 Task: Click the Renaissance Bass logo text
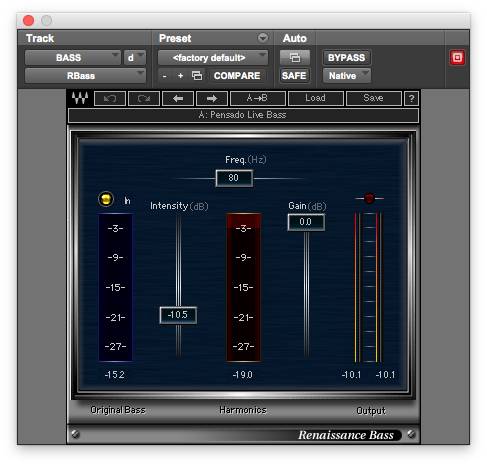(346, 435)
